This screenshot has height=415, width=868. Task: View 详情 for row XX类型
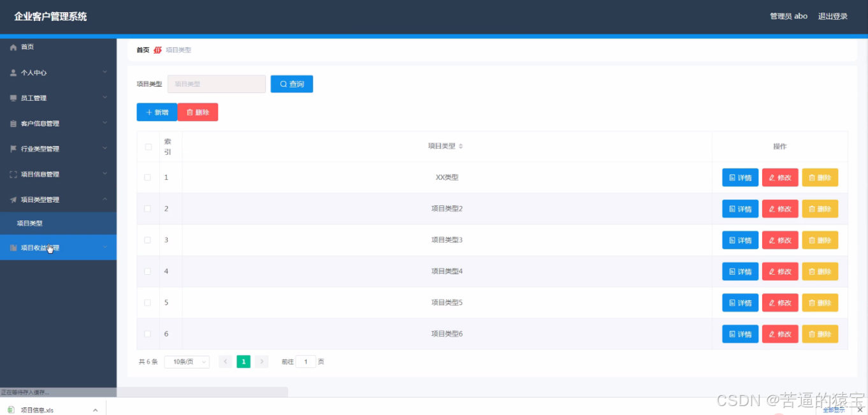pos(740,177)
